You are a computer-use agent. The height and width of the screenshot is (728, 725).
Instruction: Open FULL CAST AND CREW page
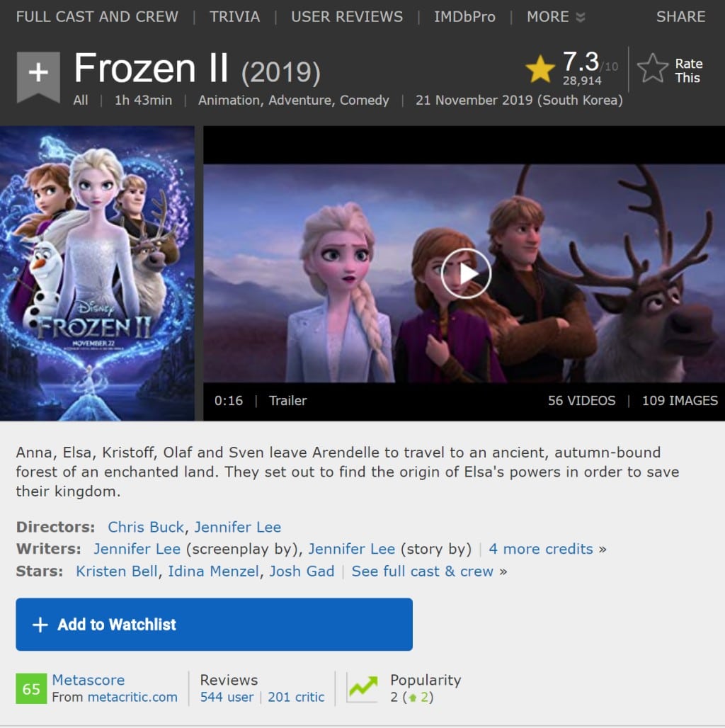point(97,17)
